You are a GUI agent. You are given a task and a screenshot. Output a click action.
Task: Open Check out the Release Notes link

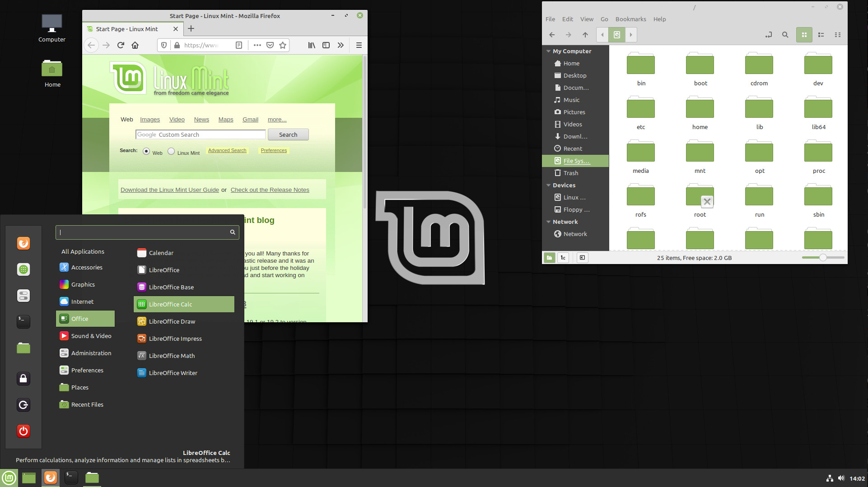(270, 190)
